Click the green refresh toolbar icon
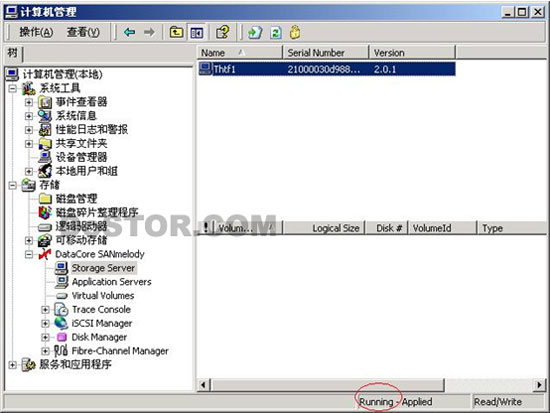This screenshot has height=413, width=550. click(275, 33)
